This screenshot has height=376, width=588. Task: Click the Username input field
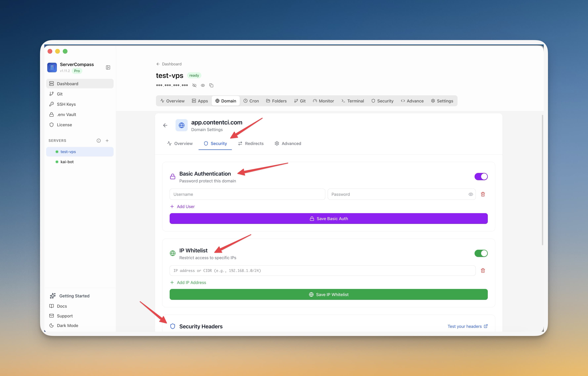coord(247,194)
